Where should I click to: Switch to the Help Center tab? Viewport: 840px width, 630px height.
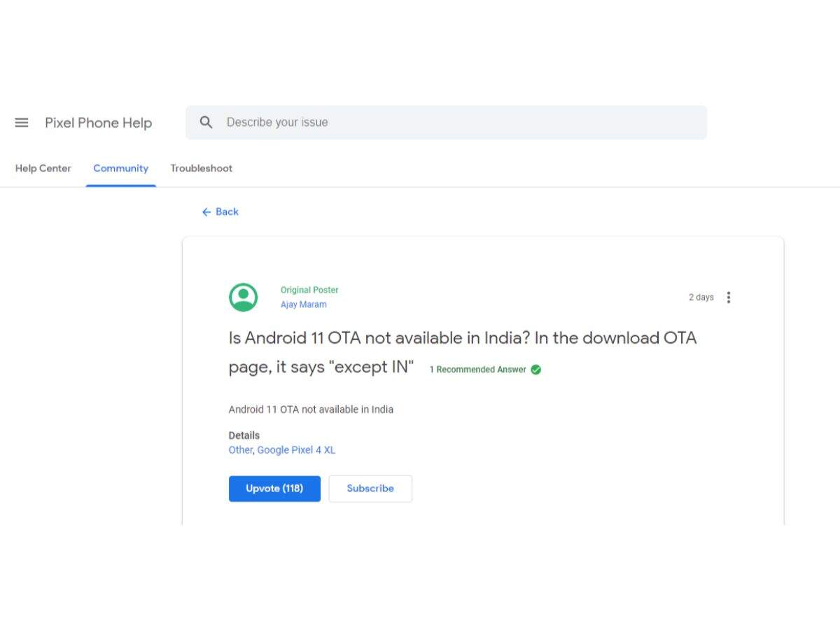pyautogui.click(x=43, y=168)
